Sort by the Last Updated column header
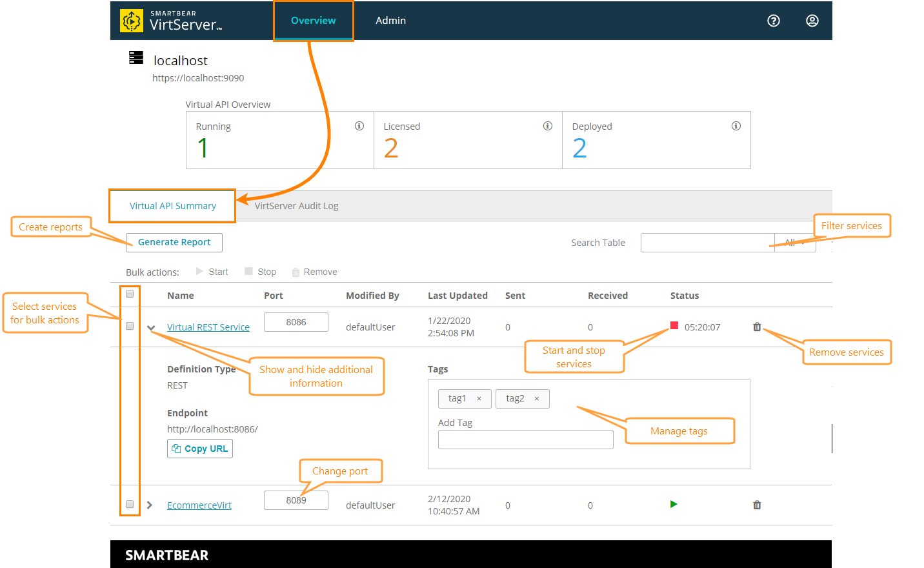 coord(457,296)
